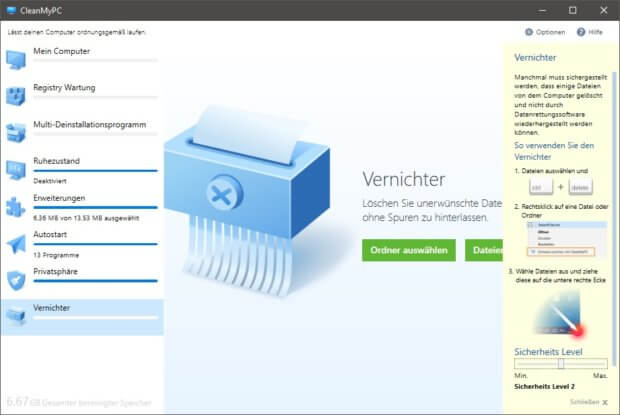Click the 'Sicherheits Level' heading
Image resolution: width=620 pixels, height=415 pixels.
point(548,352)
